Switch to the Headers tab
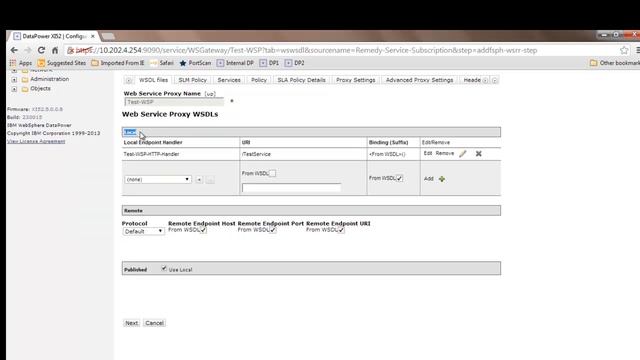 click(472, 80)
